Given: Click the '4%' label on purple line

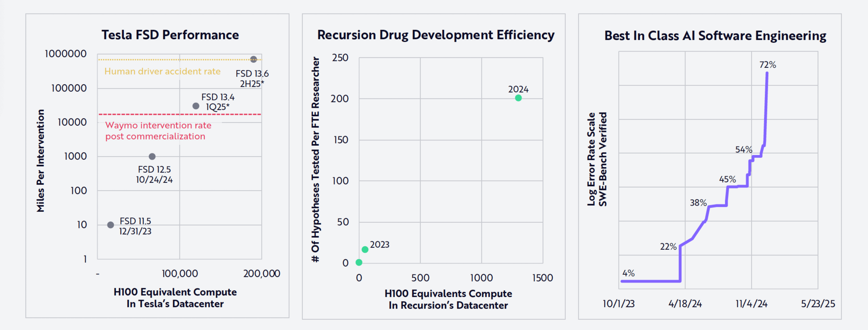Looking at the screenshot, I should pyautogui.click(x=628, y=273).
